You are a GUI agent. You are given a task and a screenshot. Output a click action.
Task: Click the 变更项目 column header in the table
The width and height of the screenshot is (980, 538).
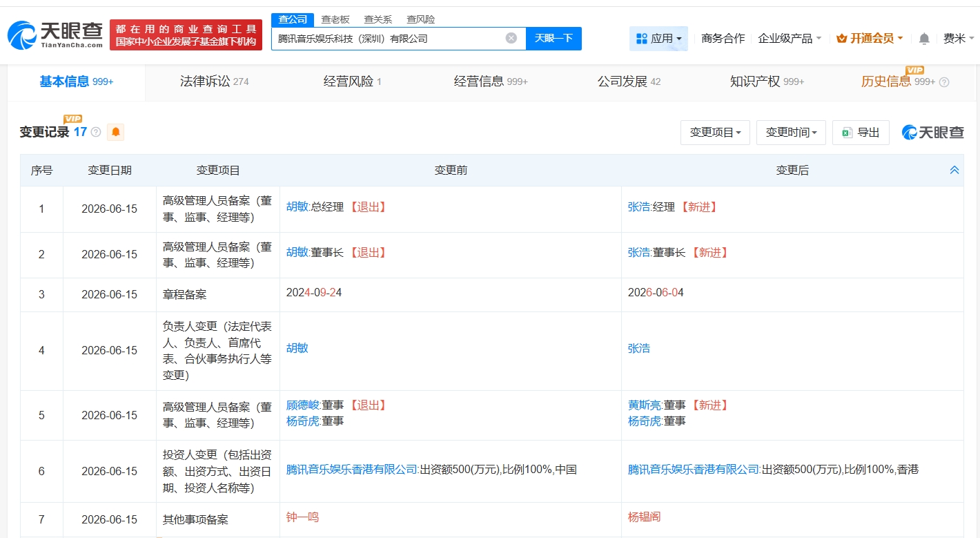click(x=218, y=170)
